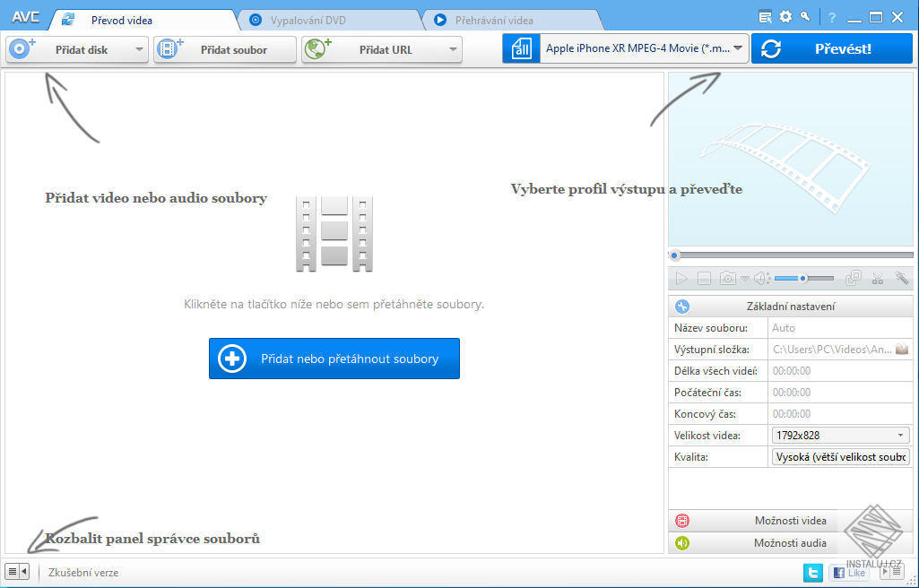This screenshot has width=919, height=588.
Task: Open the Kvalita Vysoká dropdown
Action: coord(840,457)
